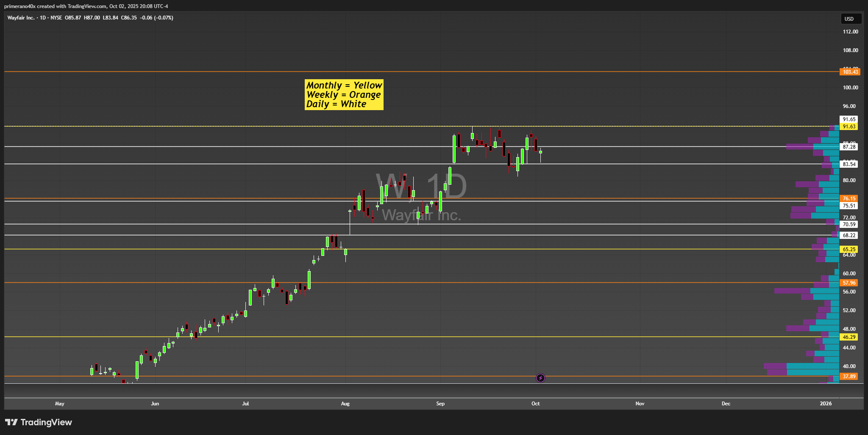
Task: Click the 60.00 price axis value
Action: pos(849,274)
